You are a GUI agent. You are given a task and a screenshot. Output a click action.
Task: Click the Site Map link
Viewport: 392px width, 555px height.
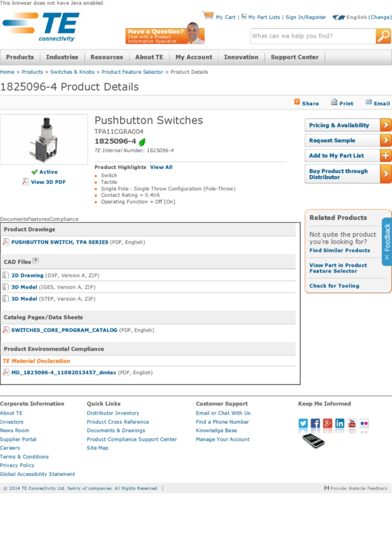98,448
